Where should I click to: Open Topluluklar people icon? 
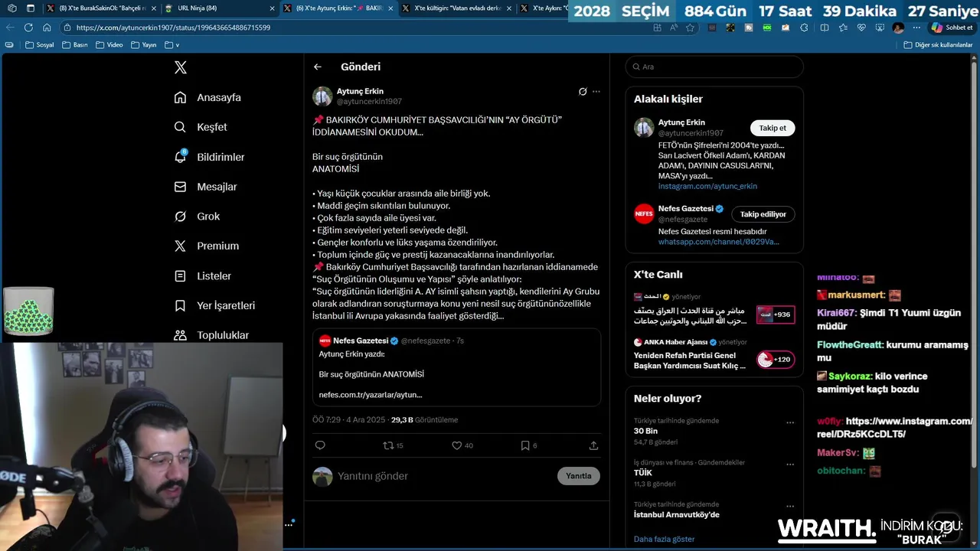click(180, 335)
